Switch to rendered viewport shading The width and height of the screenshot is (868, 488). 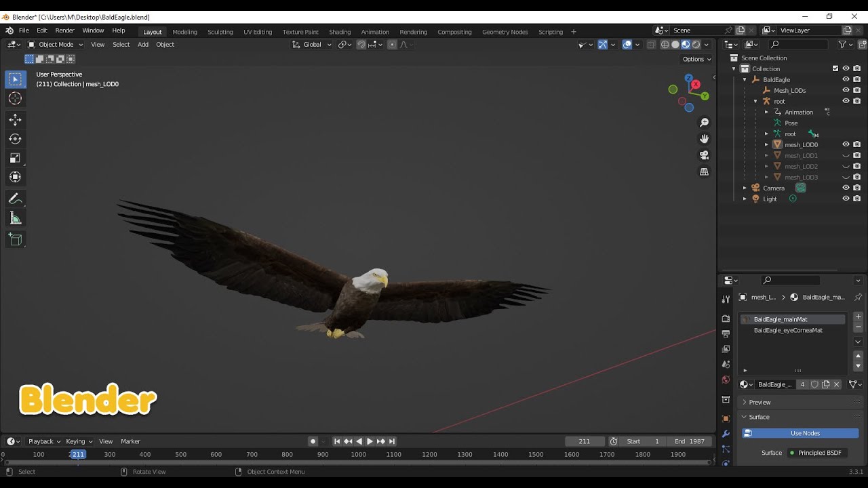point(696,45)
